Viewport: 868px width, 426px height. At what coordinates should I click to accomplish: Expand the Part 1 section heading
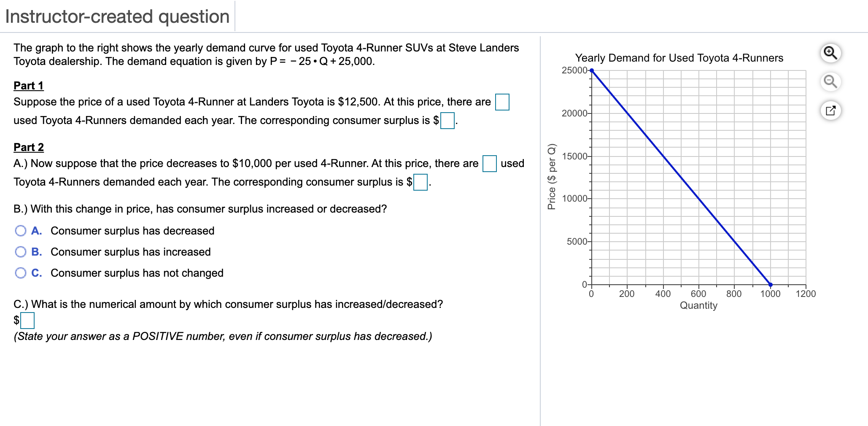coord(28,86)
